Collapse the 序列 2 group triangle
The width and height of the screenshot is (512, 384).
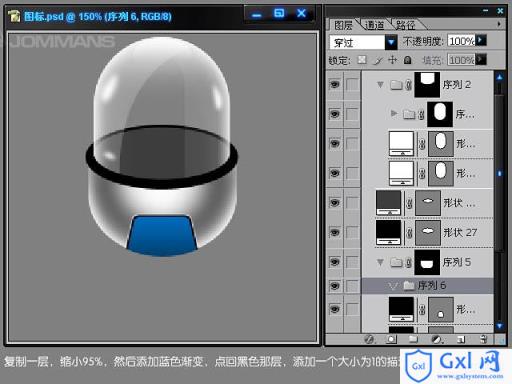pyautogui.click(x=380, y=85)
